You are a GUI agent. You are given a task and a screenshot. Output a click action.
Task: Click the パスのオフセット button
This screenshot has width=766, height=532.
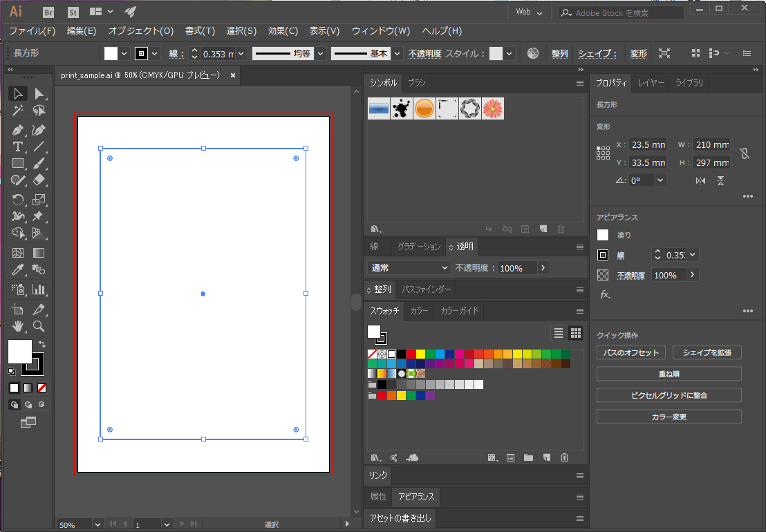630,352
